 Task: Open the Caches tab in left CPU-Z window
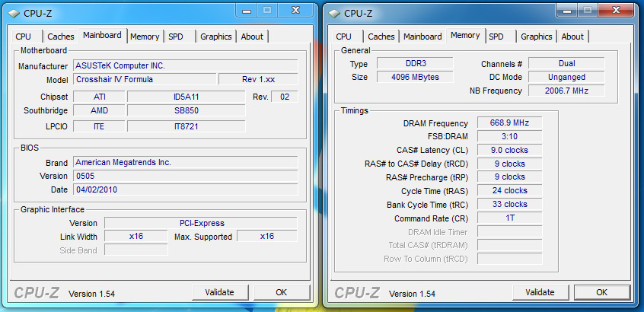[x=61, y=37]
